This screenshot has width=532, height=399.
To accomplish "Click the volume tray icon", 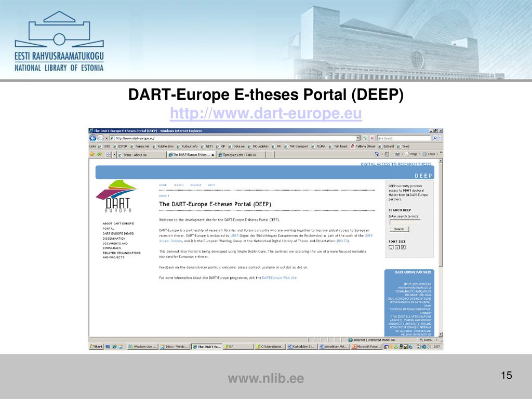I will pyautogui.click(x=429, y=347).
